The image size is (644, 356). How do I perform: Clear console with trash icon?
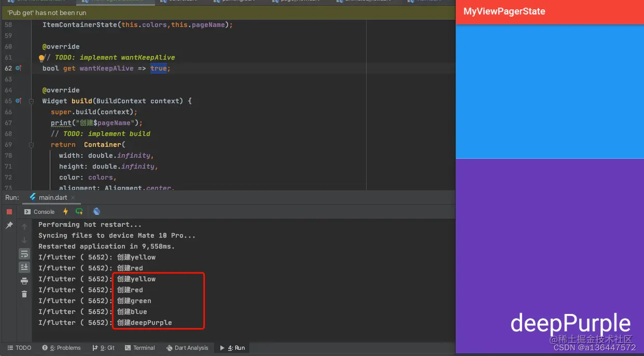[24, 294]
